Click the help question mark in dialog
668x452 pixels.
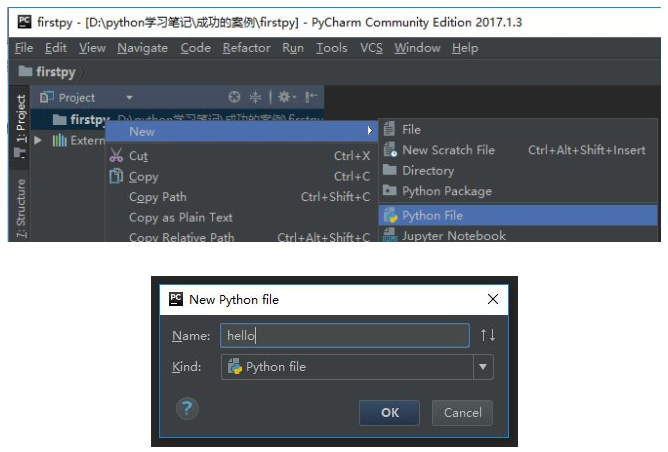coord(187,409)
